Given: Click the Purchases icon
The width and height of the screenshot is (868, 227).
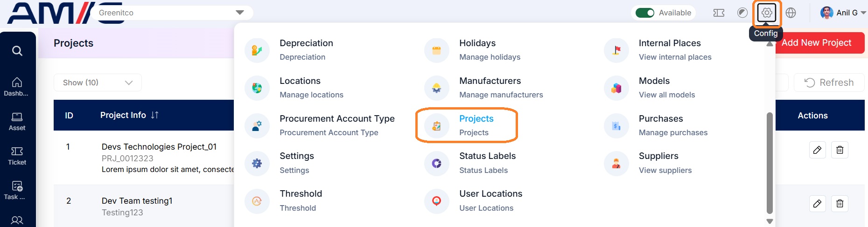Looking at the screenshot, I should [x=616, y=126].
